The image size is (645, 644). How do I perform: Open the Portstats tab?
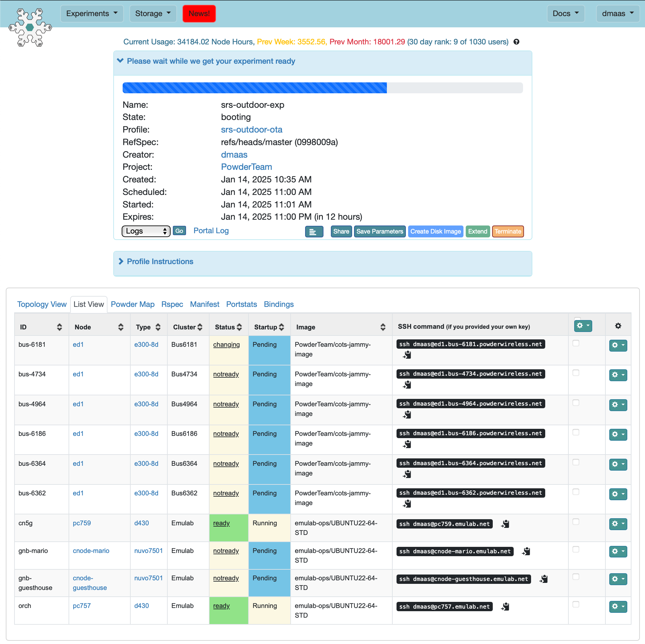tap(241, 304)
